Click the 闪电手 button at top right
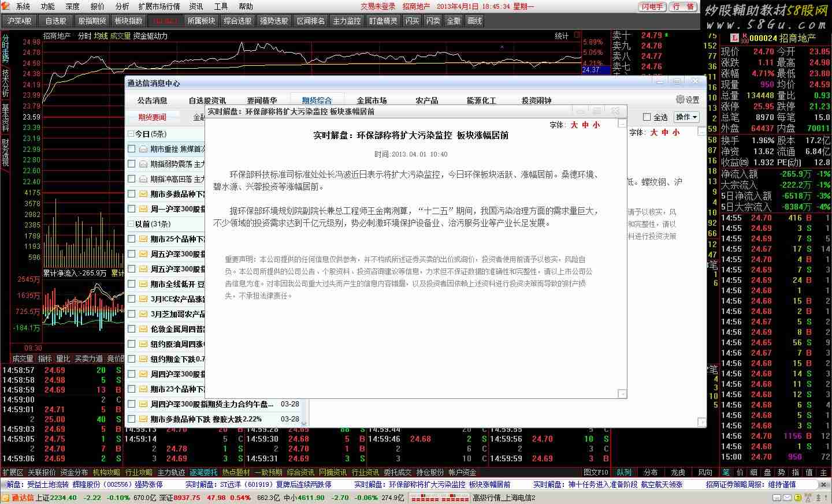832x504 pixels. (x=652, y=6)
